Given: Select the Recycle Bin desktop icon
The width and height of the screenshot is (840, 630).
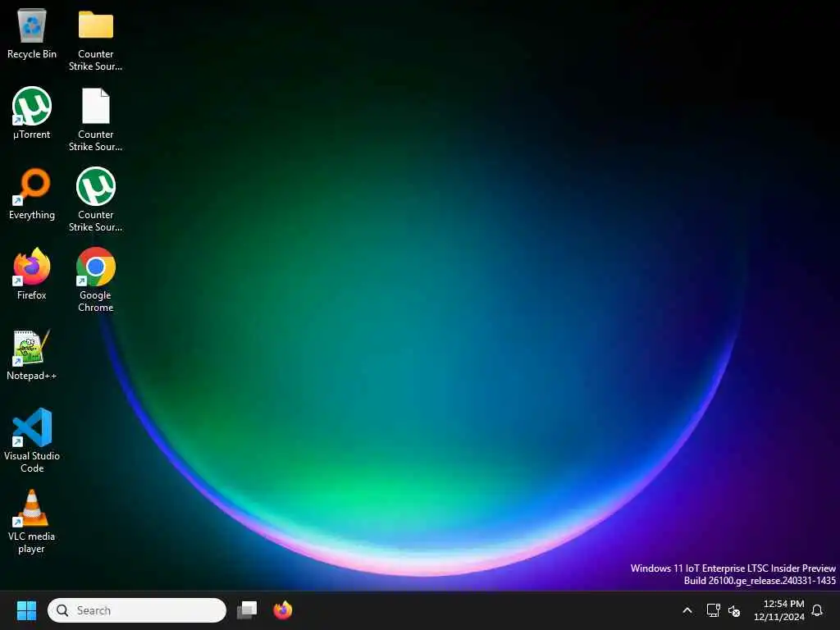Looking at the screenshot, I should pos(32,33).
